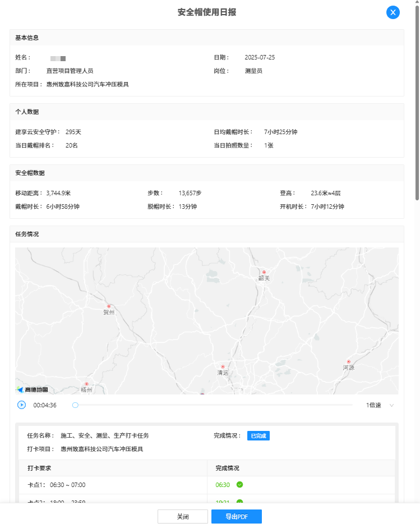Click the chevron arrow beside 1倍速

tap(391, 405)
